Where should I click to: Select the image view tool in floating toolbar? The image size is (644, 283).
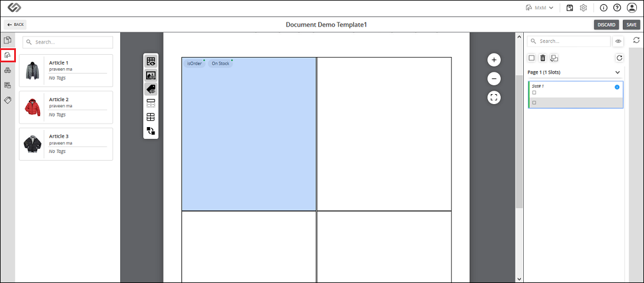[x=151, y=75]
